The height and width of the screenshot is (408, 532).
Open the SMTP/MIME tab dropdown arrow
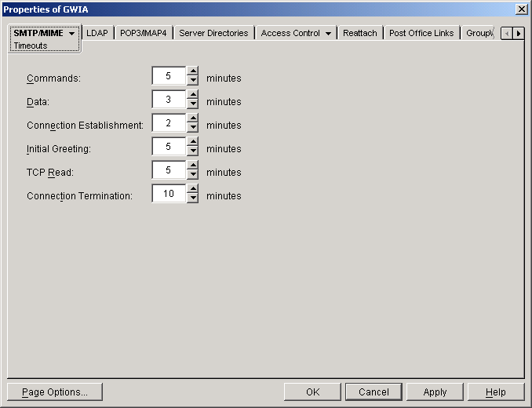[71, 33]
